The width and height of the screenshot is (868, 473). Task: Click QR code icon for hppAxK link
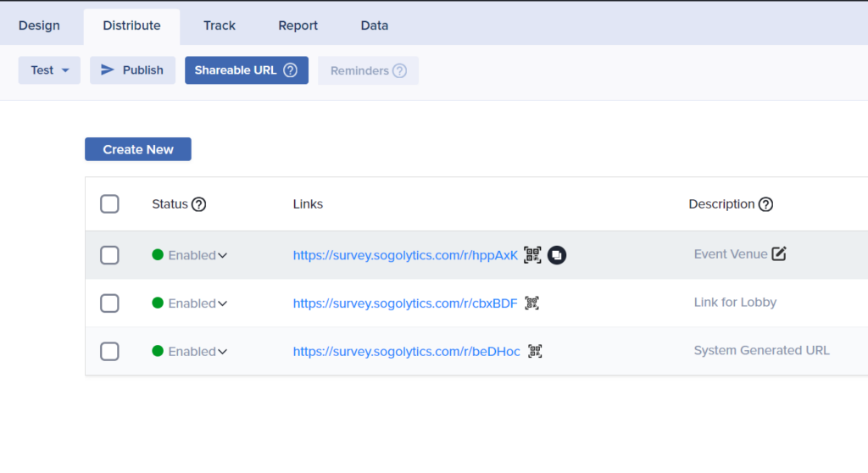[x=532, y=255]
